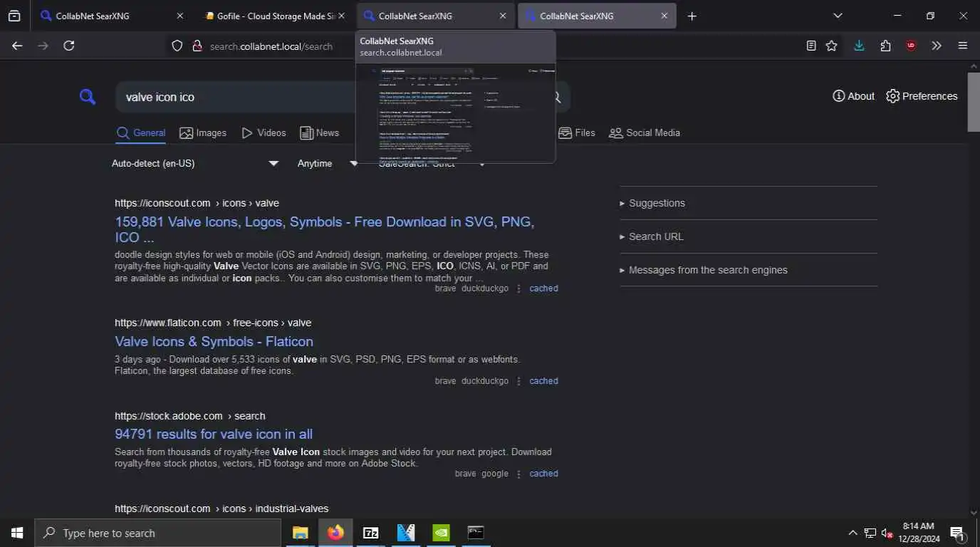Open the Windows notification center
The image size is (980, 547).
point(957,533)
